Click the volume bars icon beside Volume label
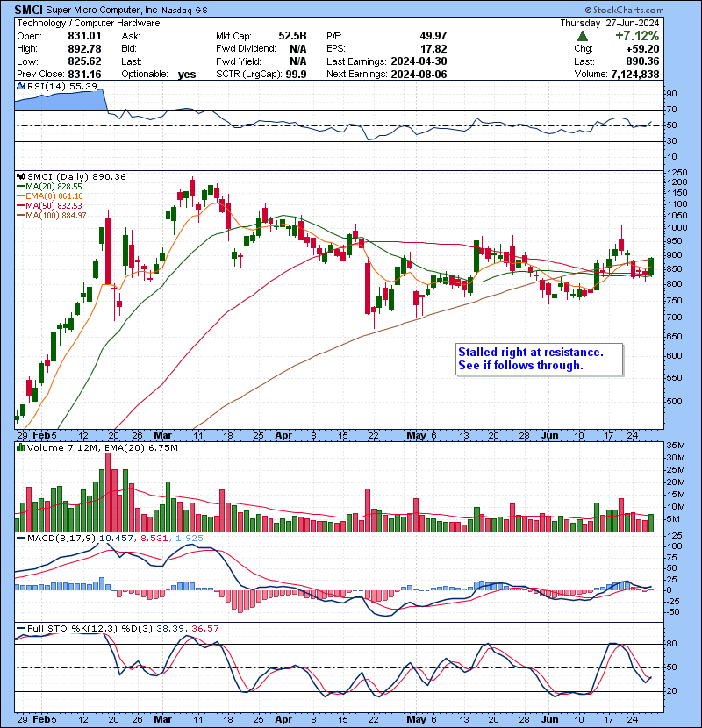This screenshot has height=728, width=702. pyautogui.click(x=20, y=447)
